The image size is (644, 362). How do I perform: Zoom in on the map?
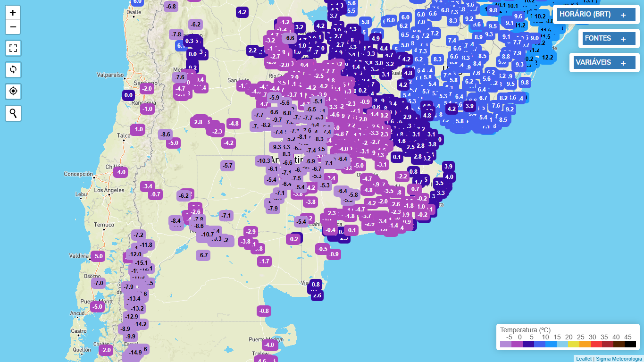tap(13, 13)
